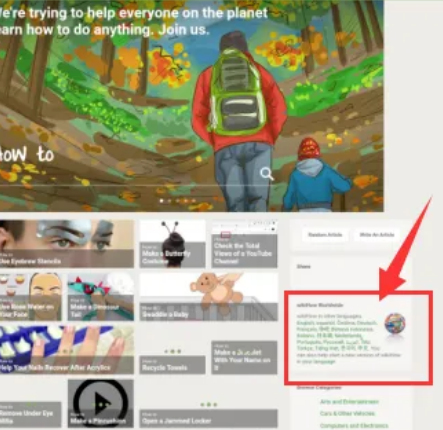Open the Use Eyebrow Stencils article

pyautogui.click(x=67, y=244)
